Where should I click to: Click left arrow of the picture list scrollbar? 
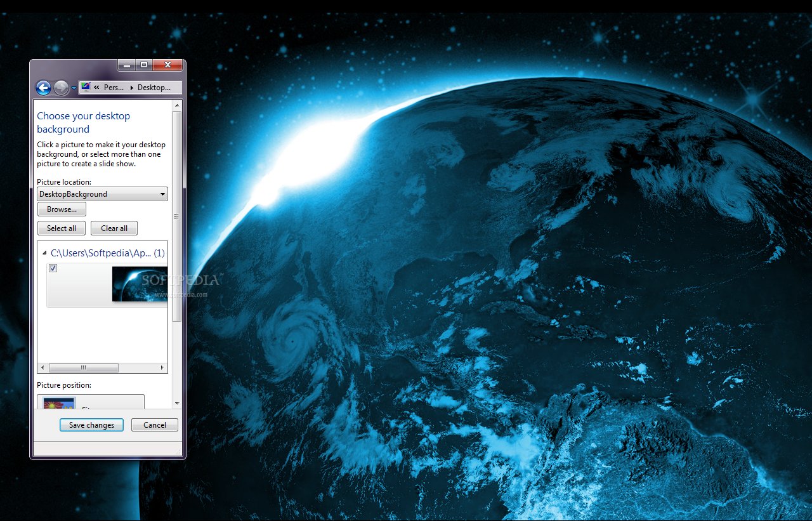tap(43, 368)
